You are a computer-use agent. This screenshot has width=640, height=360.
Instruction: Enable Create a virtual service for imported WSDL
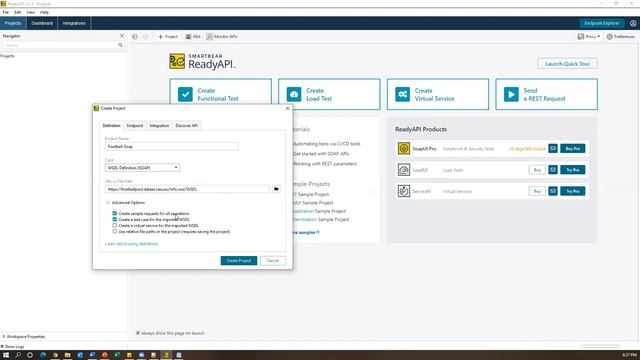click(115, 225)
